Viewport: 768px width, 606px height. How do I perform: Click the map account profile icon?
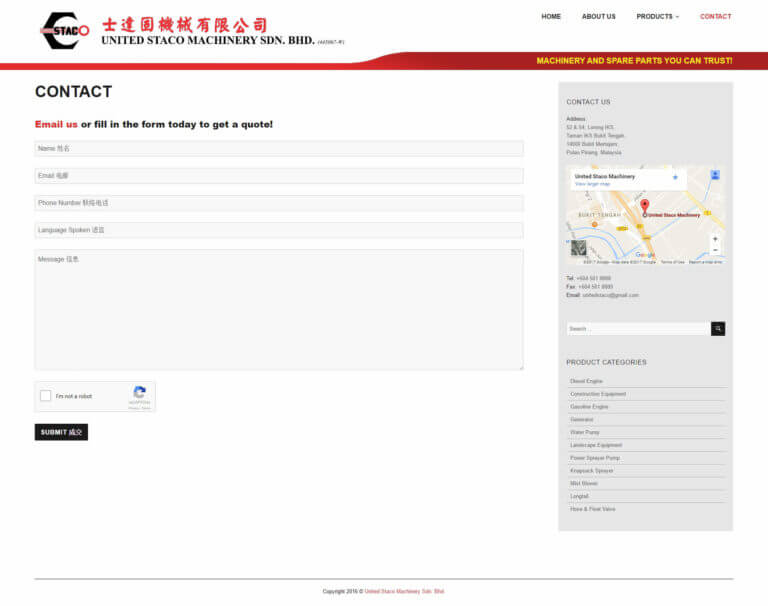(715, 175)
